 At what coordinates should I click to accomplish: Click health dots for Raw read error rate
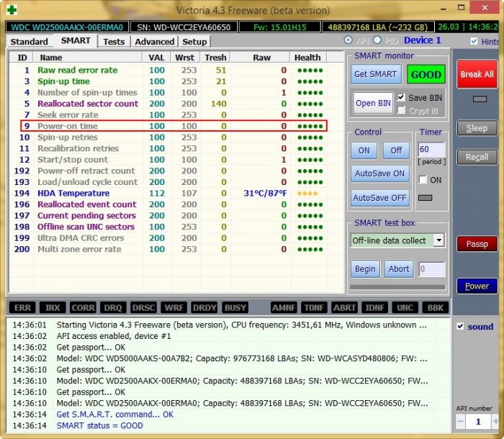[x=310, y=71]
